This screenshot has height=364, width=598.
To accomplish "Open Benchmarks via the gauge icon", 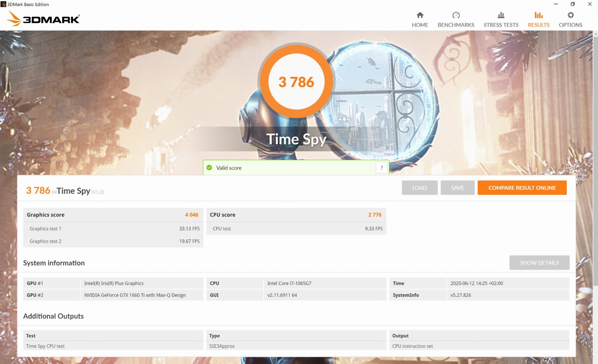I will (x=456, y=15).
